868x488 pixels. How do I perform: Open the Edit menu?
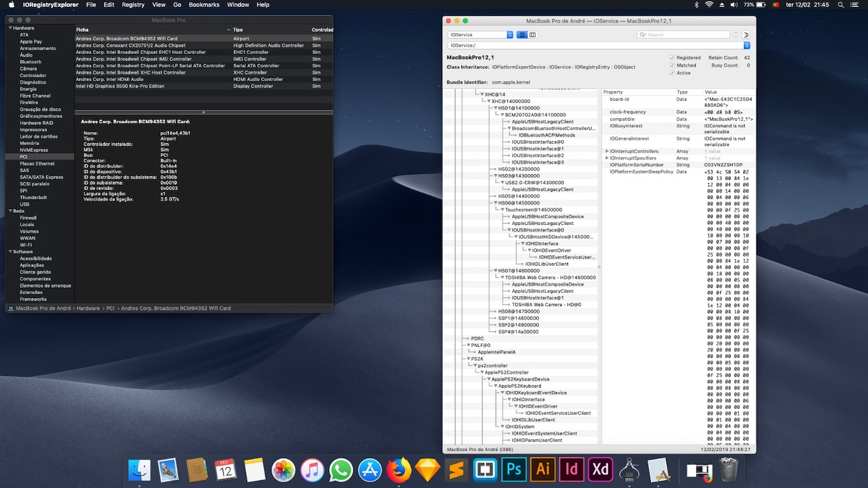[109, 4]
